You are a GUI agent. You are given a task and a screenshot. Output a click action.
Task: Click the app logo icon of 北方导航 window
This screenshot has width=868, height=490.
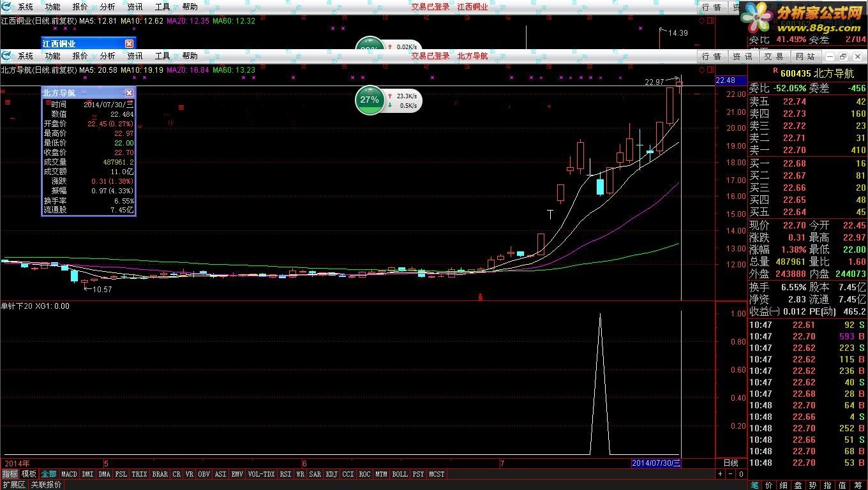click(7, 56)
